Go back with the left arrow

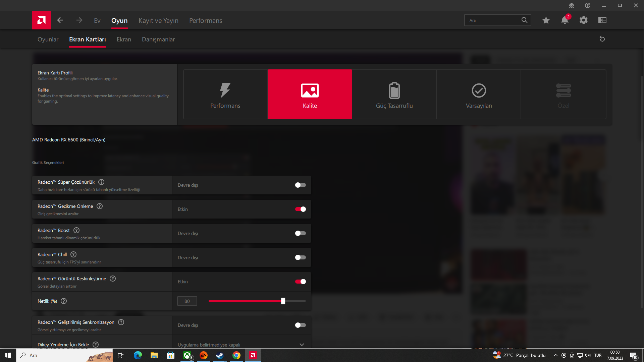(x=60, y=20)
